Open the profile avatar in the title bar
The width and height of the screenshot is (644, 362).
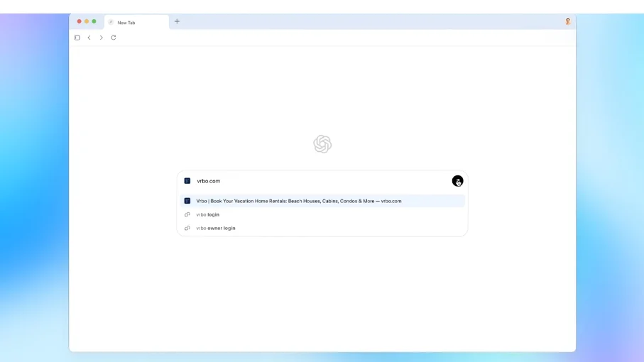pyautogui.click(x=567, y=22)
